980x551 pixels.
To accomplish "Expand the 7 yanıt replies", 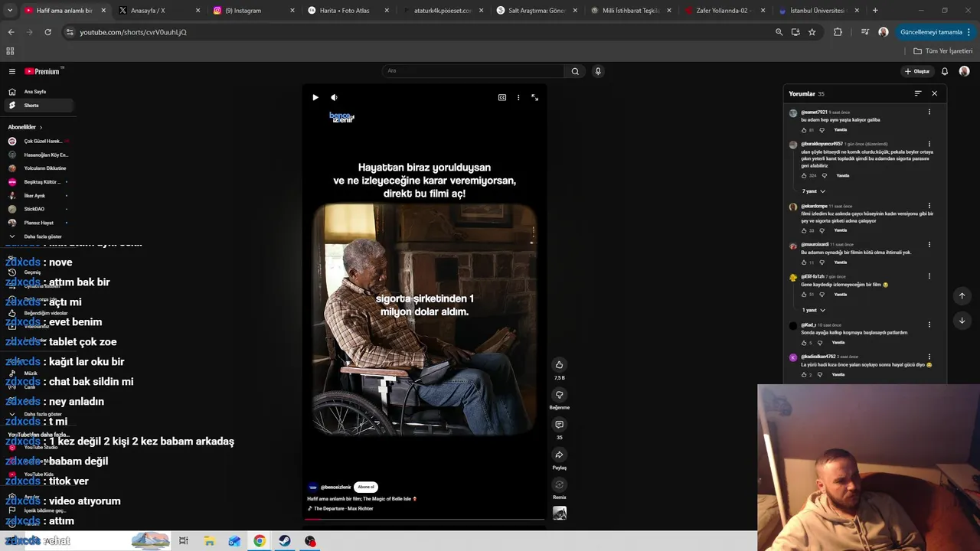I will [x=813, y=191].
